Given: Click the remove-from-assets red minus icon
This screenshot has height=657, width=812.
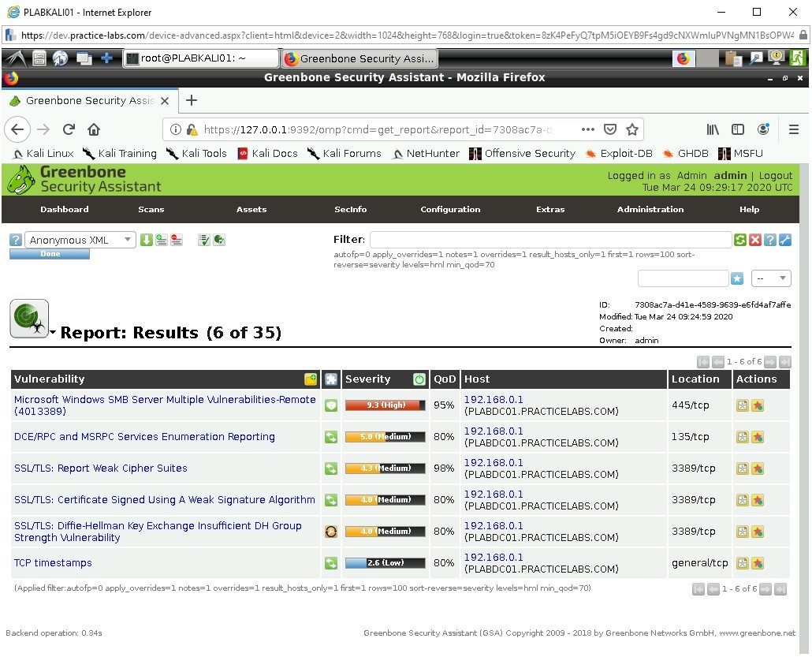Looking at the screenshot, I should (174, 239).
